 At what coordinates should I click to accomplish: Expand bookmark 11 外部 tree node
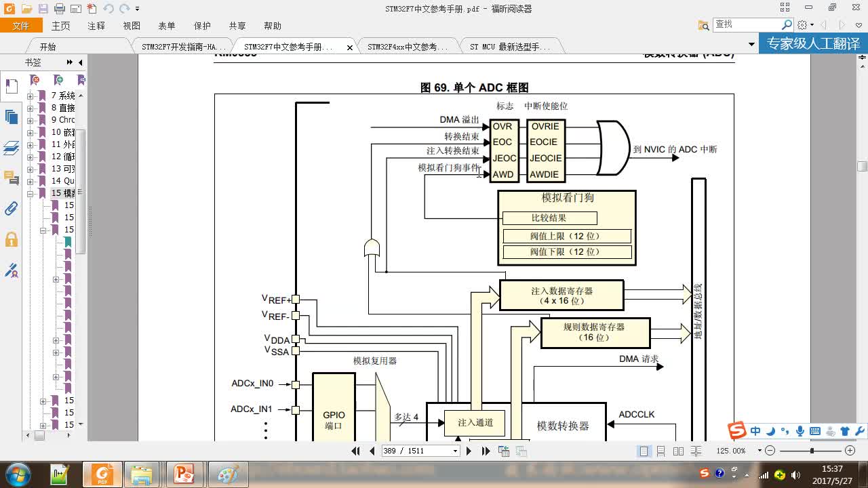point(30,144)
